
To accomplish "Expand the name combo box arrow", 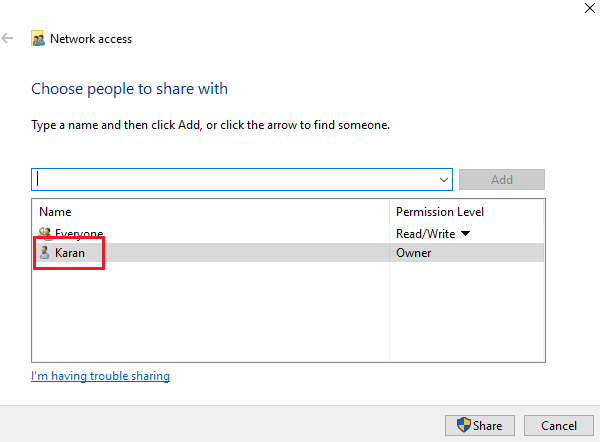I will click(x=444, y=179).
